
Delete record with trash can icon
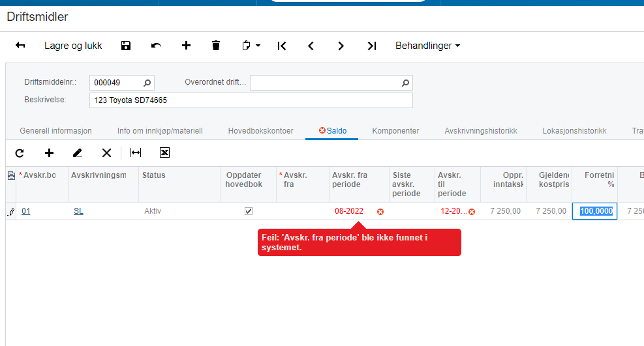(x=215, y=46)
